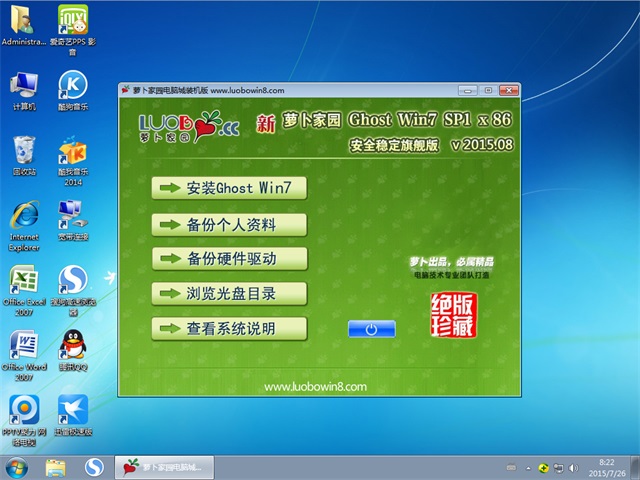The width and height of the screenshot is (640, 480).
Task: Launch the iQiyi PPS video desktop icon
Action: pos(73,29)
